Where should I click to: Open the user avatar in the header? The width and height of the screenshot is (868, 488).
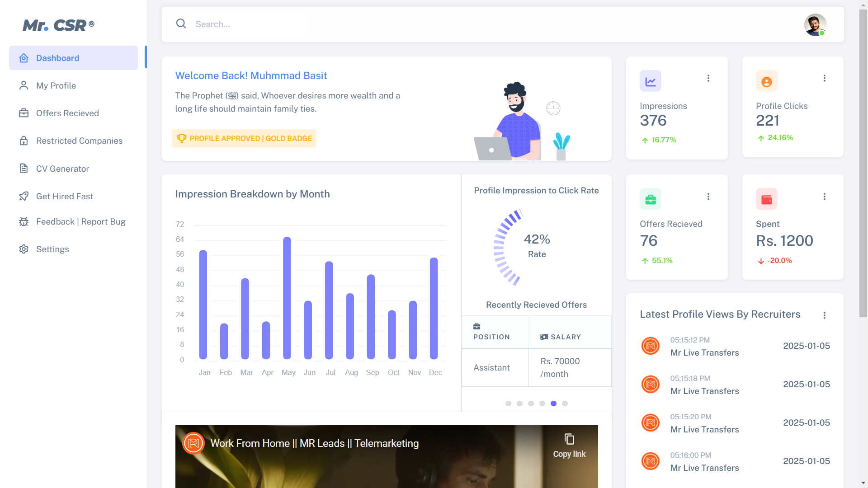pyautogui.click(x=815, y=24)
